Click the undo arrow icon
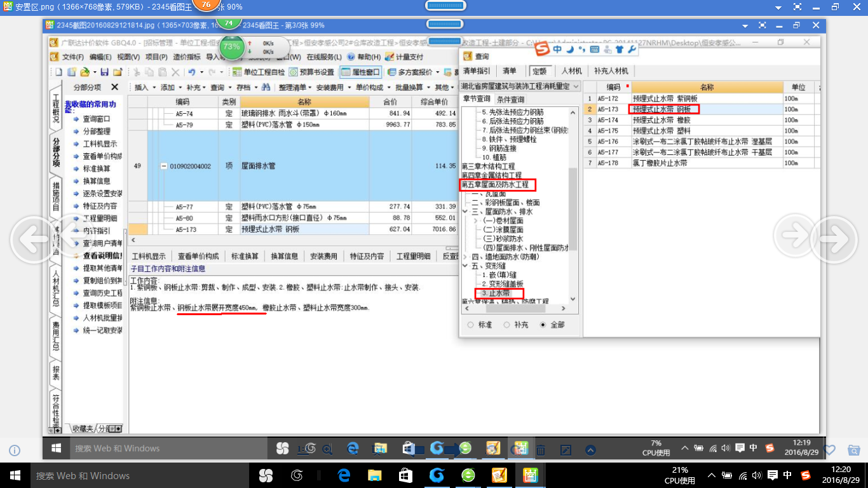This screenshot has height=488, width=868. 191,72
